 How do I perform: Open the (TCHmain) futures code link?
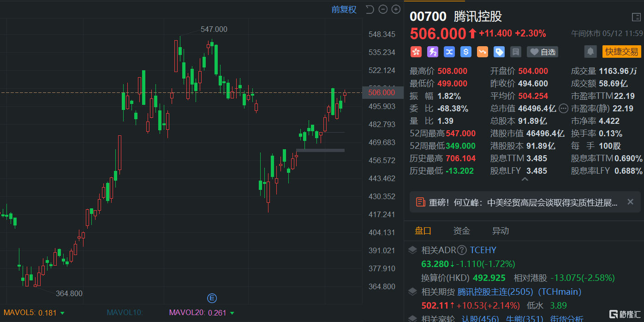560,292
